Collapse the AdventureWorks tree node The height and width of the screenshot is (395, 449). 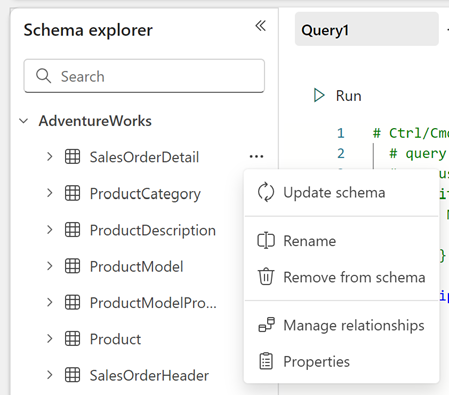24,121
